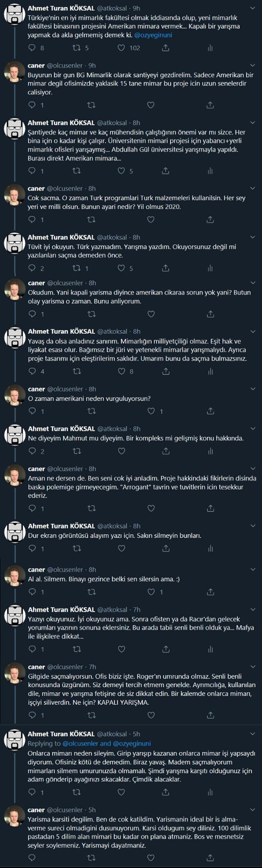Open Ahmet Turan KÖKSAL profile from 'Yazıyı okuyunuz' tweet

61,610
